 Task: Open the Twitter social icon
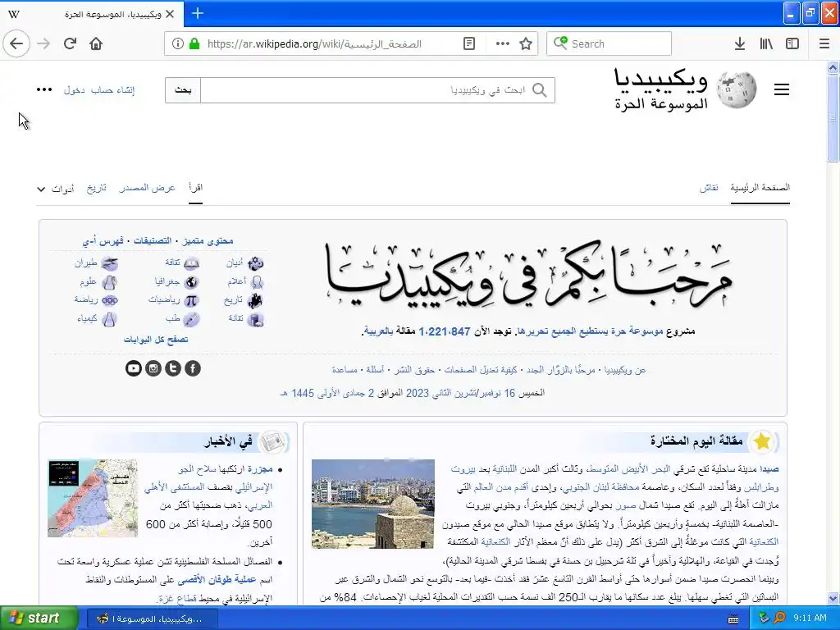173,368
